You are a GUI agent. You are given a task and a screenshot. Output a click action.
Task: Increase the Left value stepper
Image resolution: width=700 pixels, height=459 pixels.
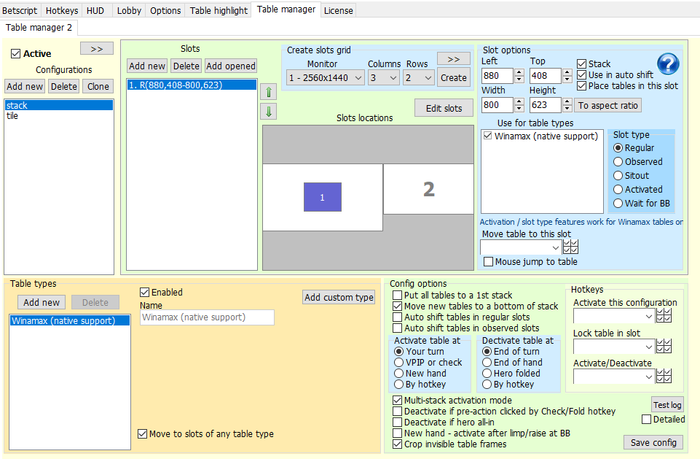(x=519, y=72)
